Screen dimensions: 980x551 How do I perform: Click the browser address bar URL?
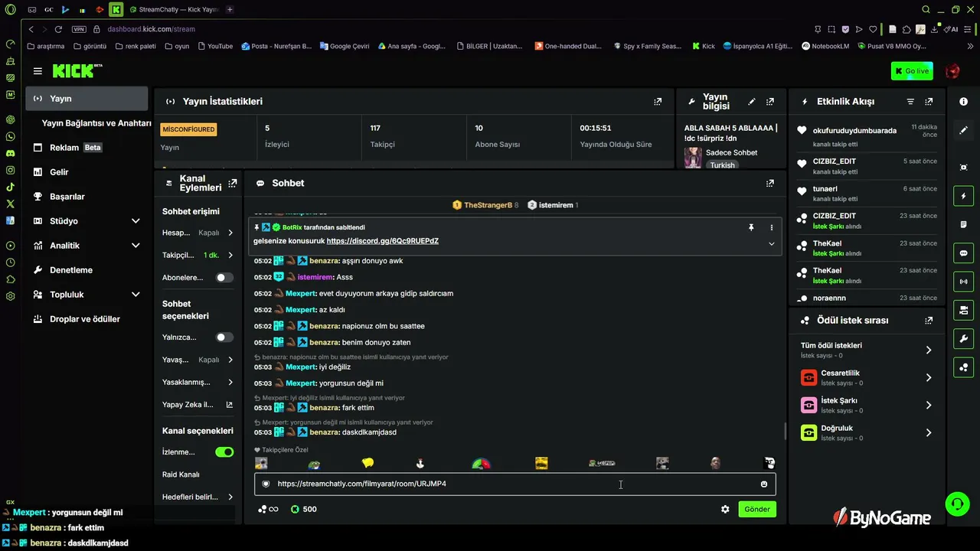[x=152, y=29]
